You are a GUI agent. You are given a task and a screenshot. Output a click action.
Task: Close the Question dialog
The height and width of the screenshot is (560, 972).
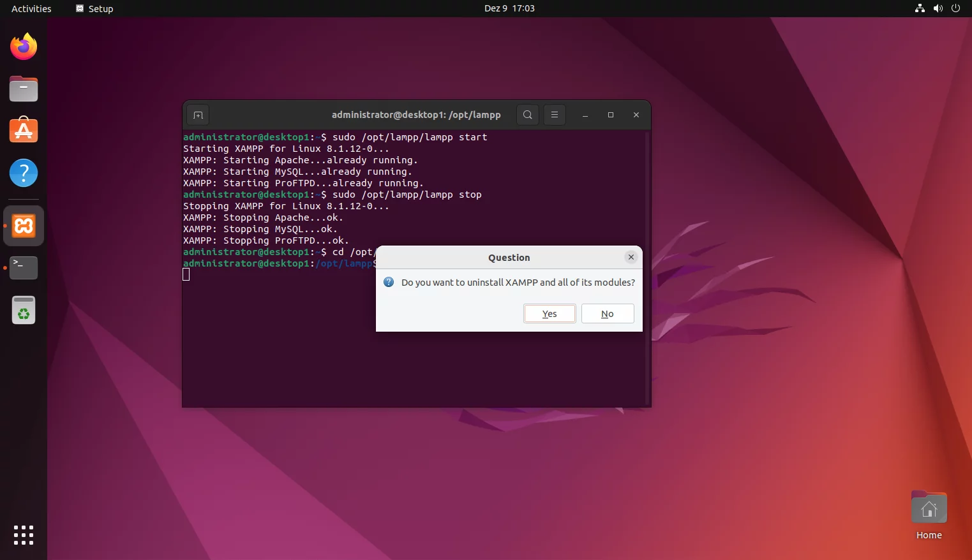click(631, 257)
